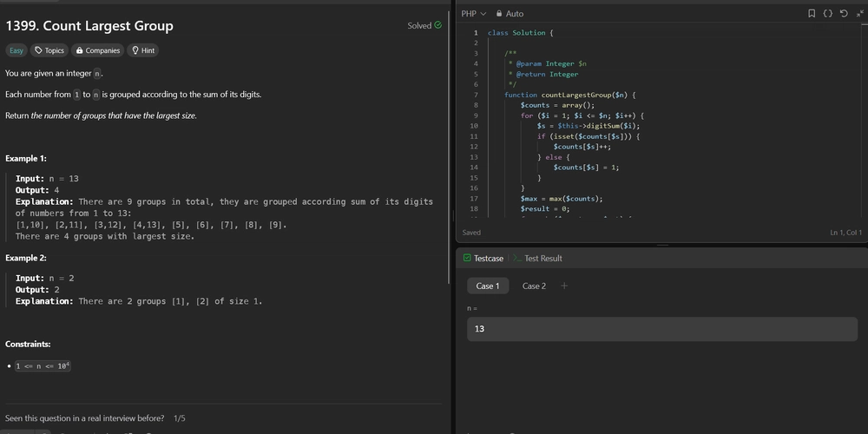Viewport: 868px width, 434px height.
Task: Click the Example 1 heading
Action: coord(26,158)
